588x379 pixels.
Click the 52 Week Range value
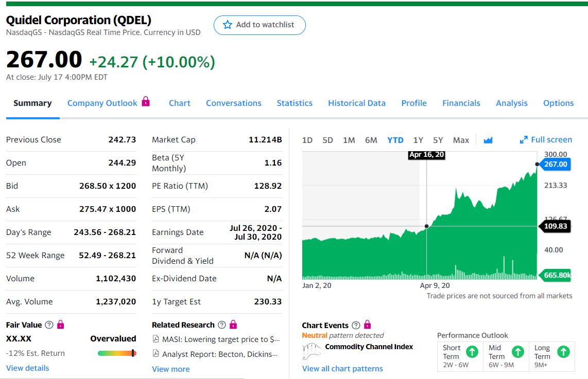(x=107, y=256)
